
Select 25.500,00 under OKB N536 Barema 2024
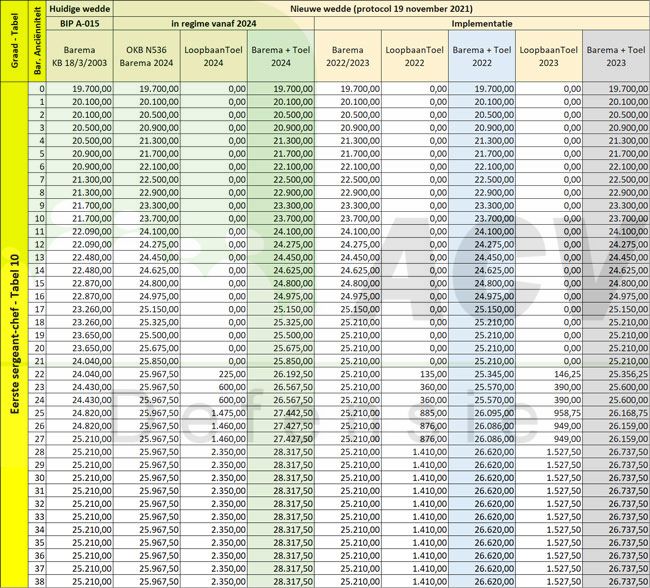coord(147,335)
